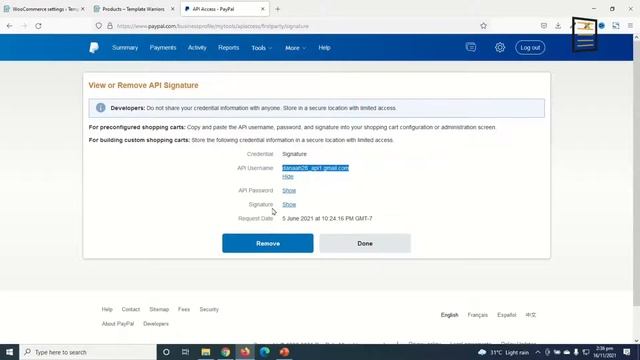Go to Activity in PayPal nav
This screenshot has width=640, height=360.
197,48
